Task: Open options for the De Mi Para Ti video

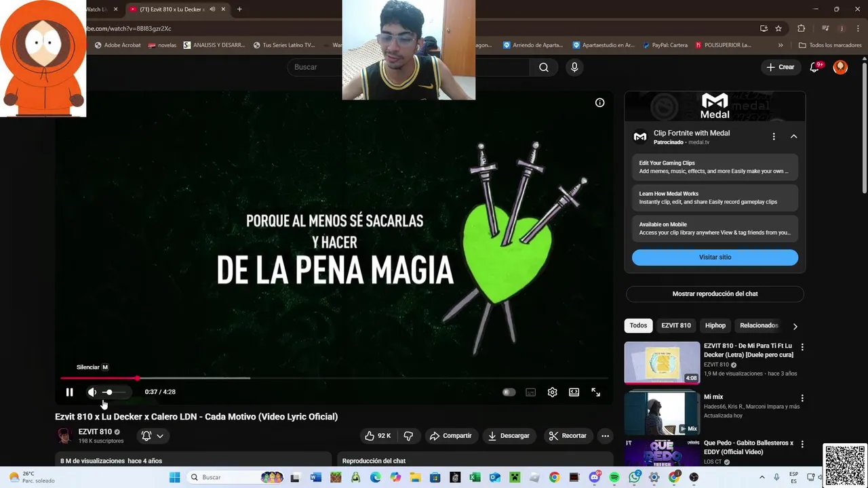Action: point(802,347)
